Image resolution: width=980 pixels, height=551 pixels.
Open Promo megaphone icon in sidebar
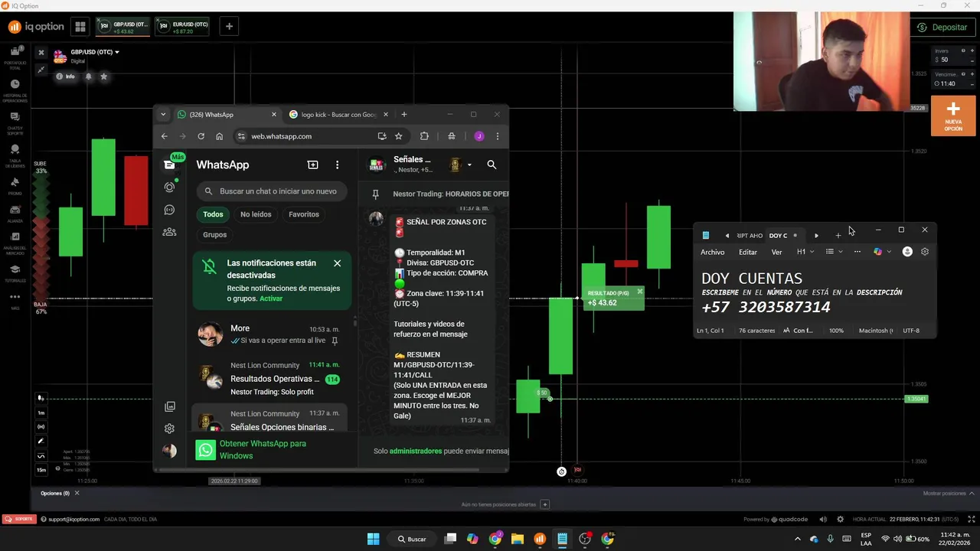(x=15, y=186)
